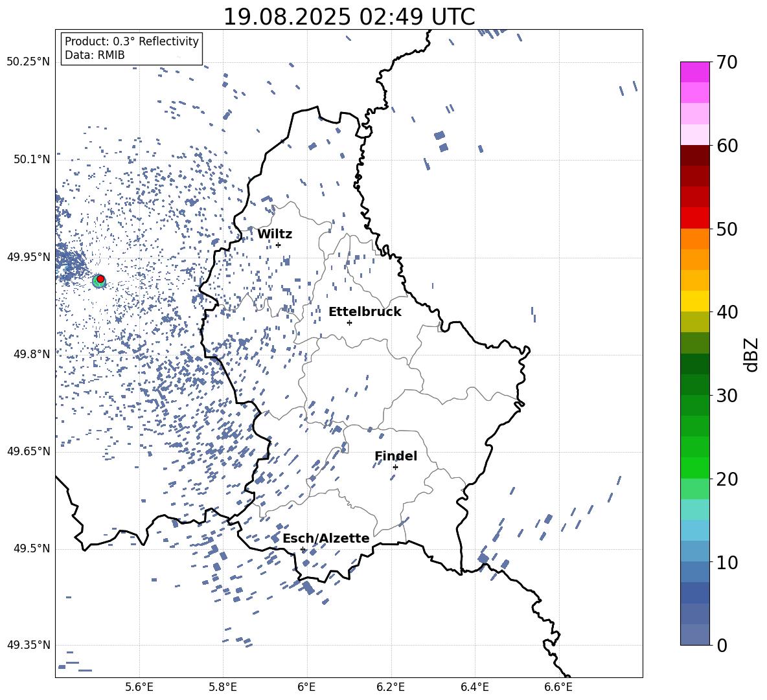
Task: Click the 6.2°E longitude label
Action: coord(391,688)
